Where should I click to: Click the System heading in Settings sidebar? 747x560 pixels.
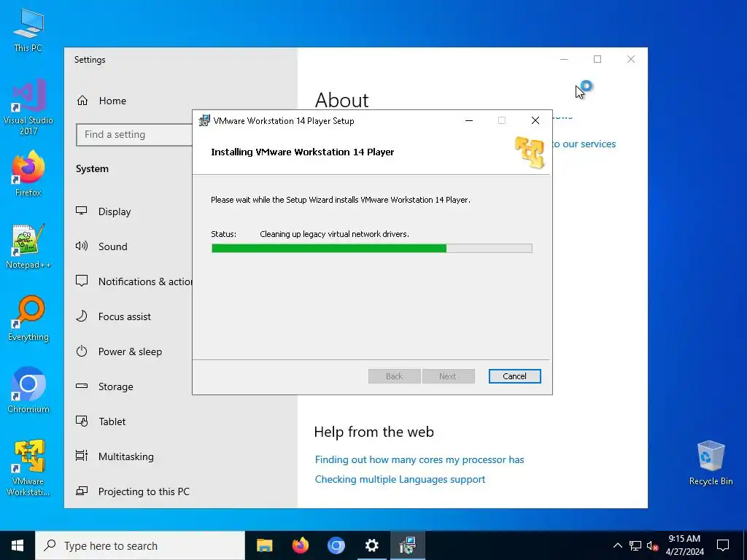coord(92,168)
